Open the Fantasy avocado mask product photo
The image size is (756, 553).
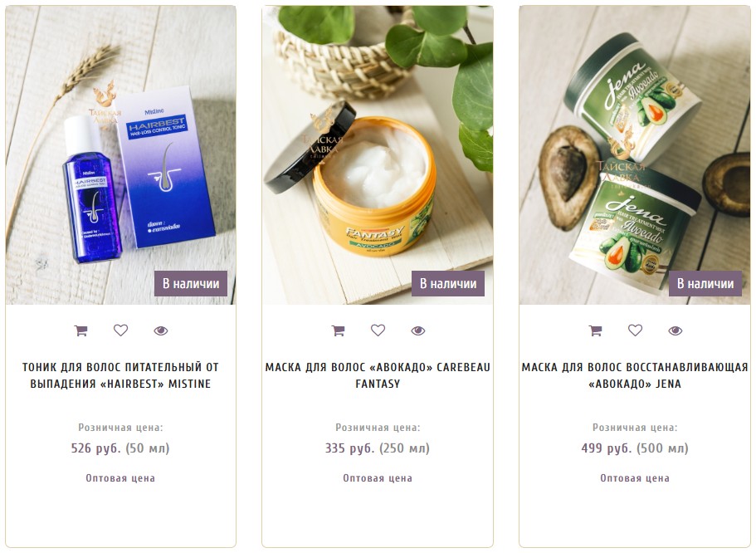tap(378, 155)
